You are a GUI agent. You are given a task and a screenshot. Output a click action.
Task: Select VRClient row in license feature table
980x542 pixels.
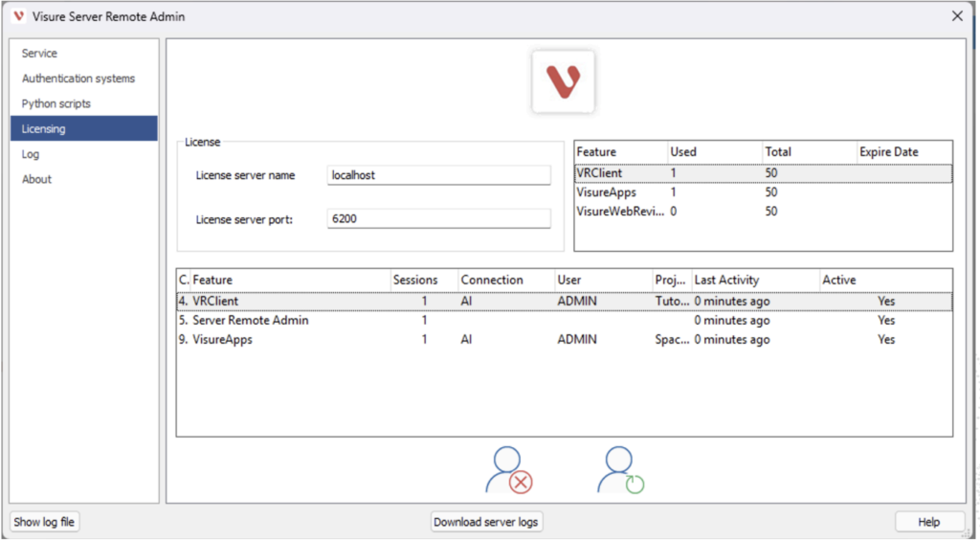(x=763, y=173)
